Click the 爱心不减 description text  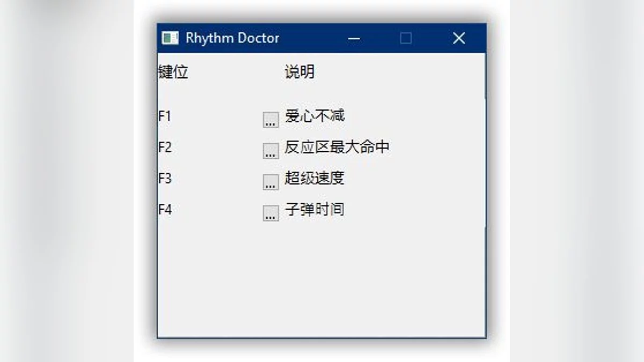pos(314,116)
